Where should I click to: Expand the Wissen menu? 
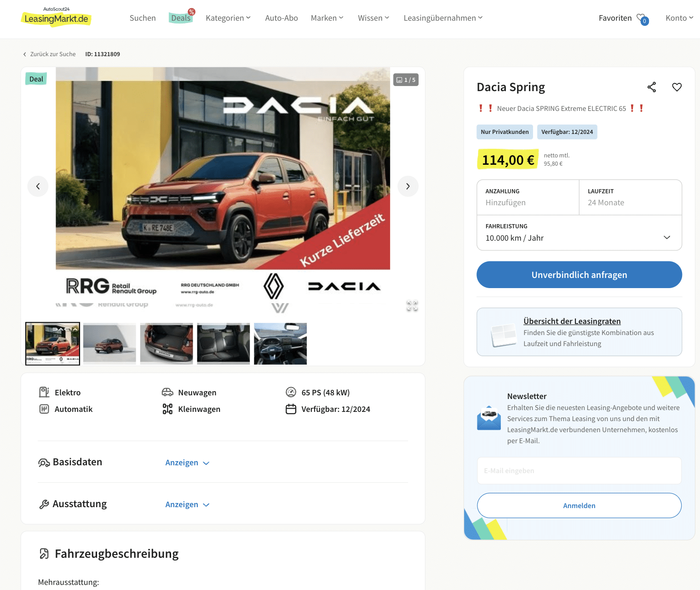[x=373, y=18]
